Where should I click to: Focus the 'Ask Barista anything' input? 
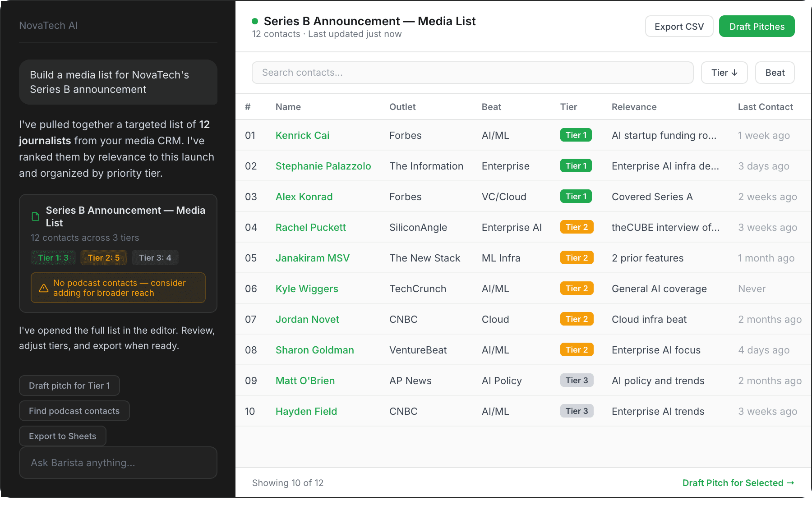click(x=118, y=463)
